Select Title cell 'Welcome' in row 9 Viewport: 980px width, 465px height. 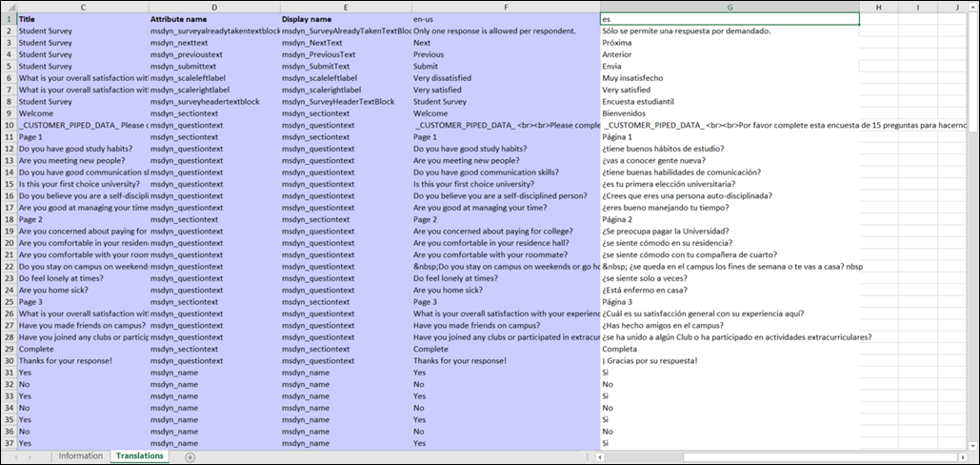(83, 113)
